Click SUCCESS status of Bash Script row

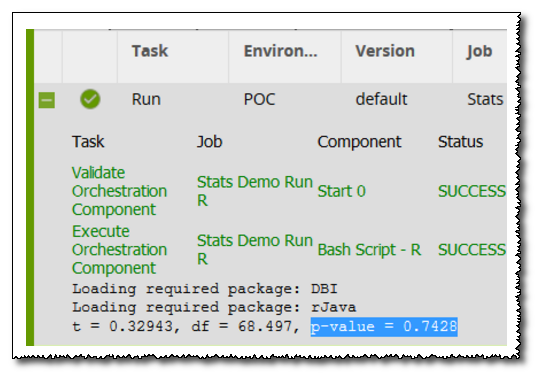[x=471, y=250]
